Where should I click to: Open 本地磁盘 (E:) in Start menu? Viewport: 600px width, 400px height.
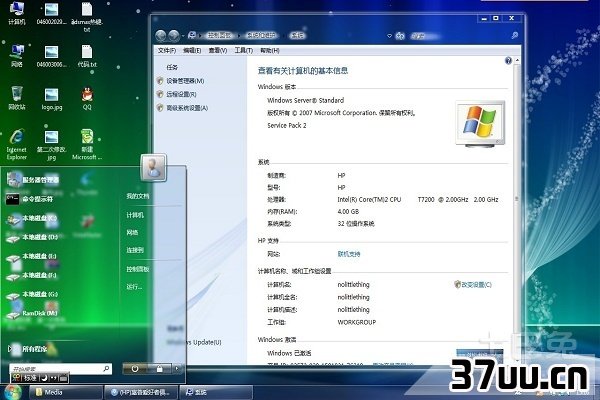click(32, 256)
